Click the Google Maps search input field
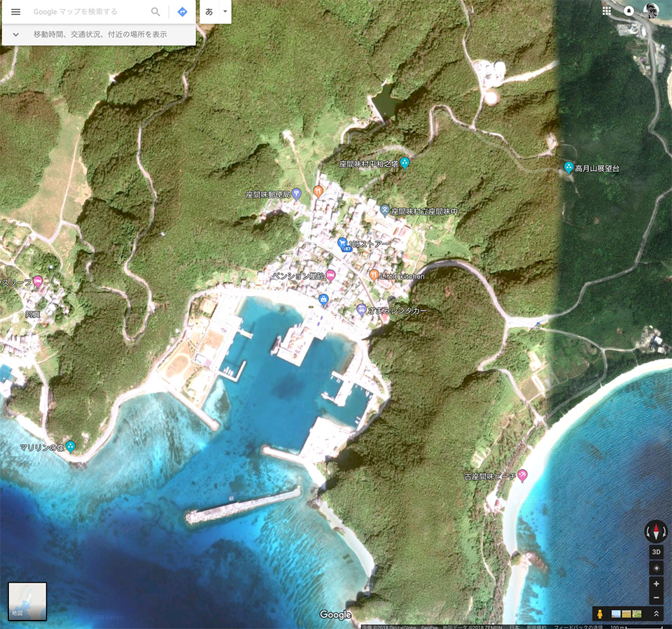Screen dimensions: 672x629 tap(90, 12)
